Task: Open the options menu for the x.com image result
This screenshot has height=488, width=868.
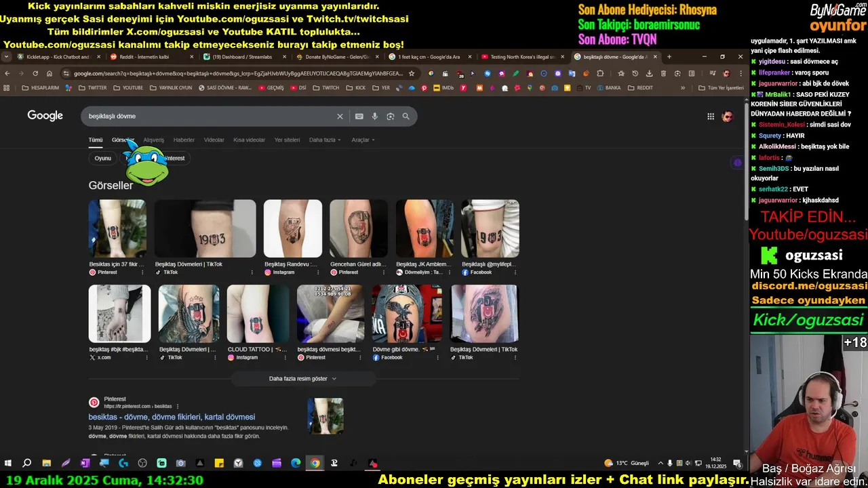Action: coord(148,357)
